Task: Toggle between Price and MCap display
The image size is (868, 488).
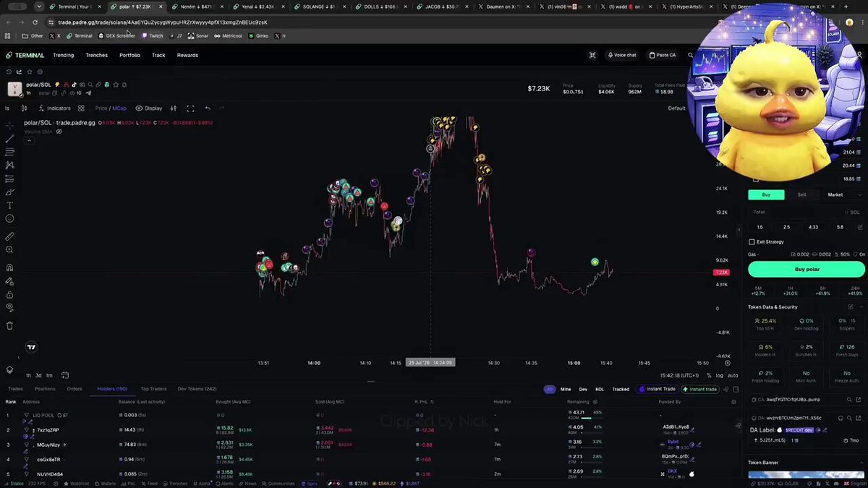Action: coord(111,108)
